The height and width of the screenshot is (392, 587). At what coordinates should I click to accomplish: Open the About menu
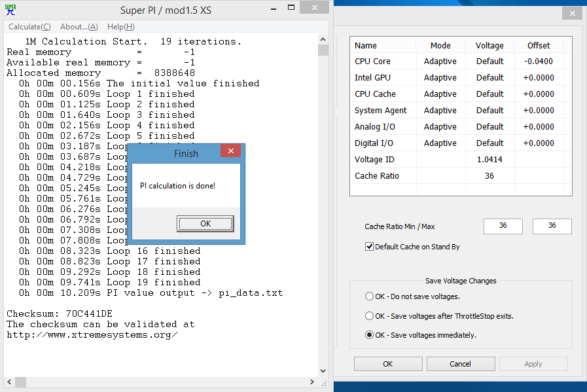coord(79,27)
